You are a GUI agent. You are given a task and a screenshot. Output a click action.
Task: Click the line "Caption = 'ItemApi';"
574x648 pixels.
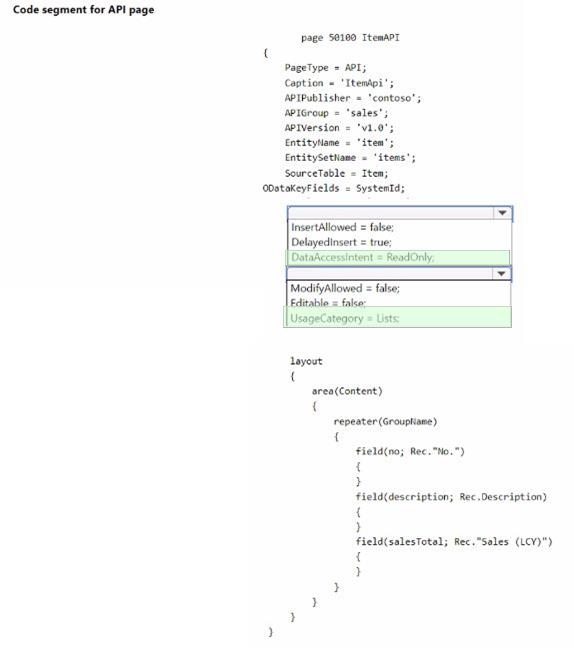click(x=339, y=83)
